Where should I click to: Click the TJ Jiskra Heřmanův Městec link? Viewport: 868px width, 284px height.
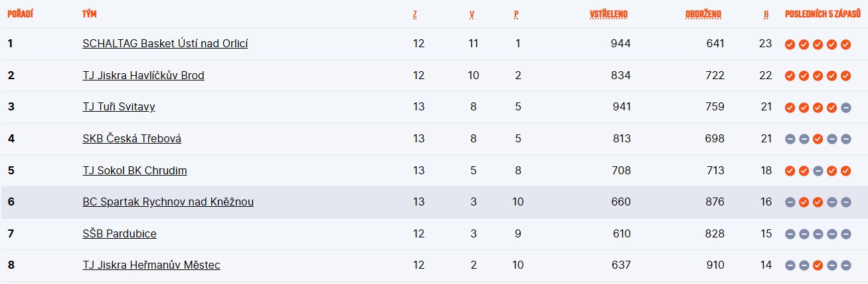tap(151, 265)
